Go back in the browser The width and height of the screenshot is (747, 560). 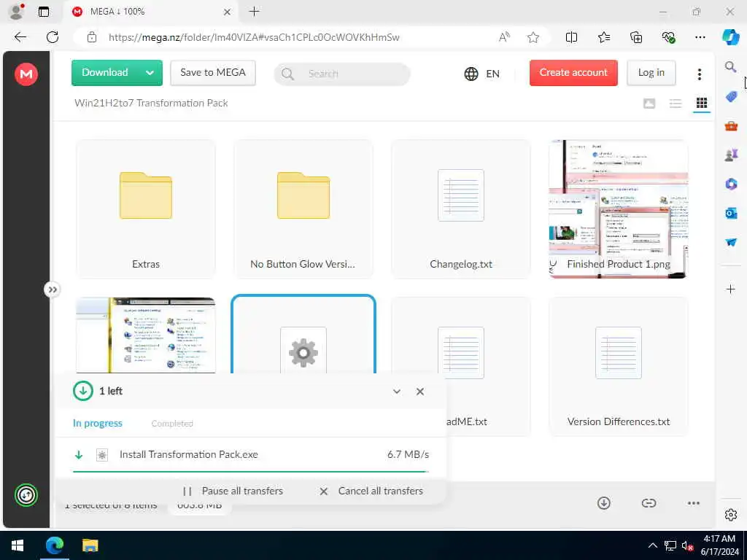click(20, 37)
